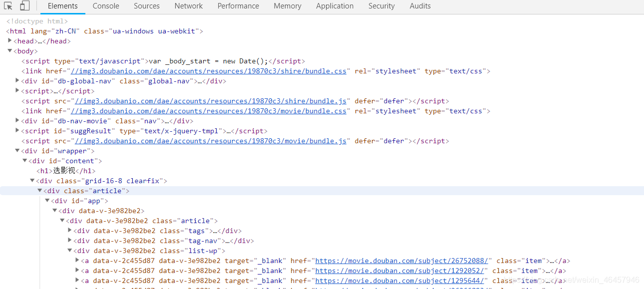Open the movie/bundle.js script link
The width and height of the screenshot is (644, 289).
click(211, 141)
